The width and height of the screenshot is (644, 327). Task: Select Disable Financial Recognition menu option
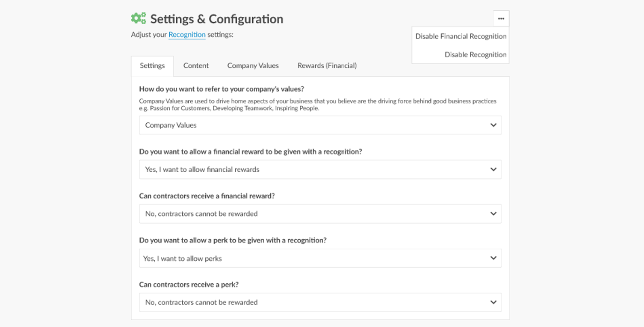coord(461,36)
